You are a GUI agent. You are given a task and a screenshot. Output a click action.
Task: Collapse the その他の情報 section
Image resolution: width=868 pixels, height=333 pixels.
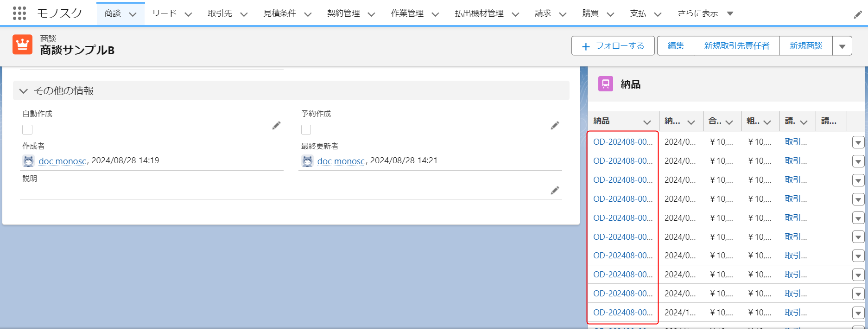24,91
